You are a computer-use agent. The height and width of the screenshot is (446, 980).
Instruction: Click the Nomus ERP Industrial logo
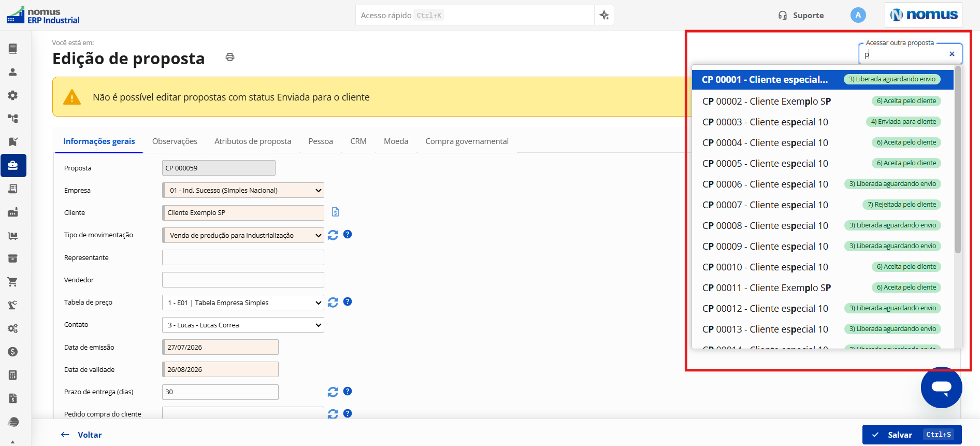(x=43, y=16)
